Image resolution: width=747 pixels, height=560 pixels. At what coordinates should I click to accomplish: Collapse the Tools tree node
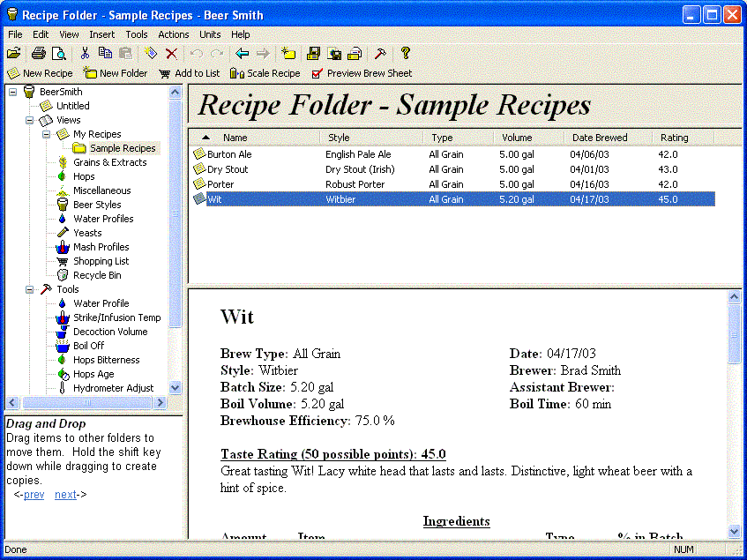click(x=29, y=289)
